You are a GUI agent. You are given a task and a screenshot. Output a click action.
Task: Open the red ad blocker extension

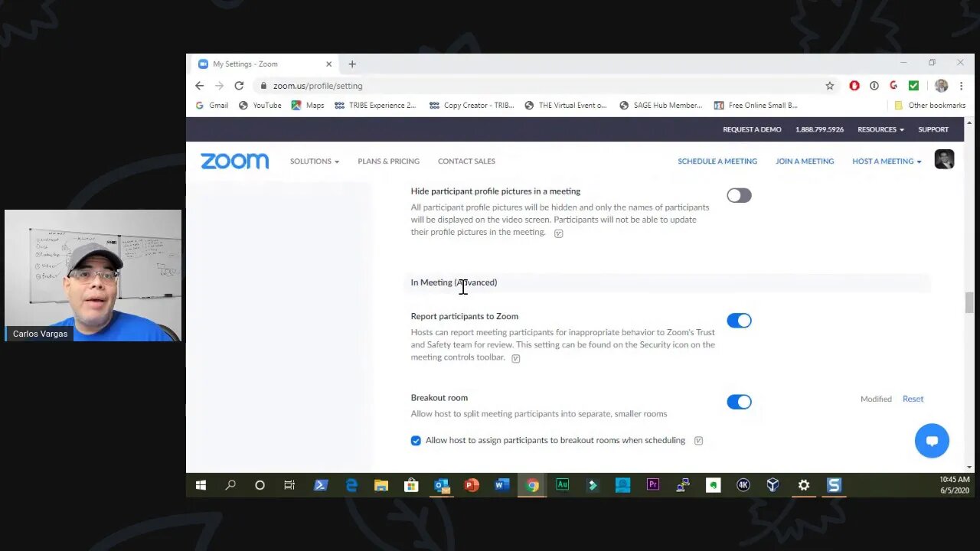tap(854, 86)
